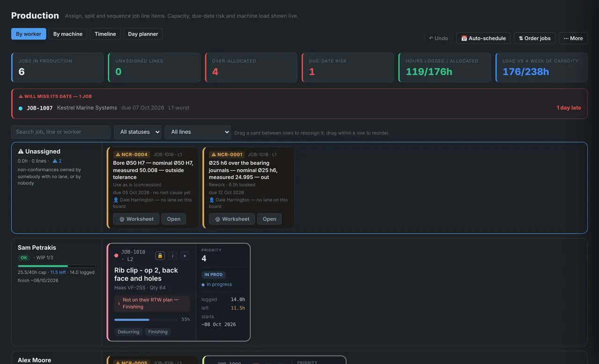Select the Due-date Risk stat card
This screenshot has width=599, height=364.
[348, 67]
